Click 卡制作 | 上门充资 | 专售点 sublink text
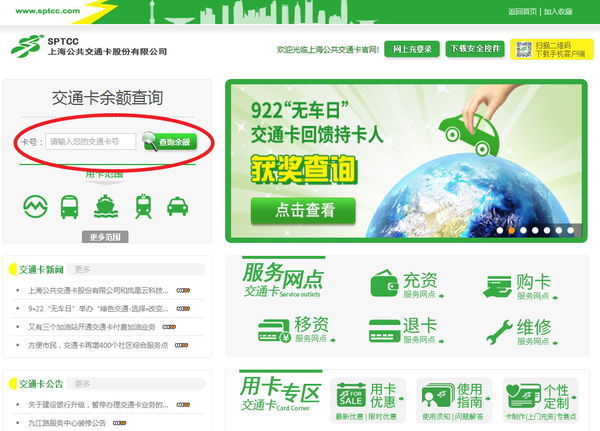 tap(541, 416)
